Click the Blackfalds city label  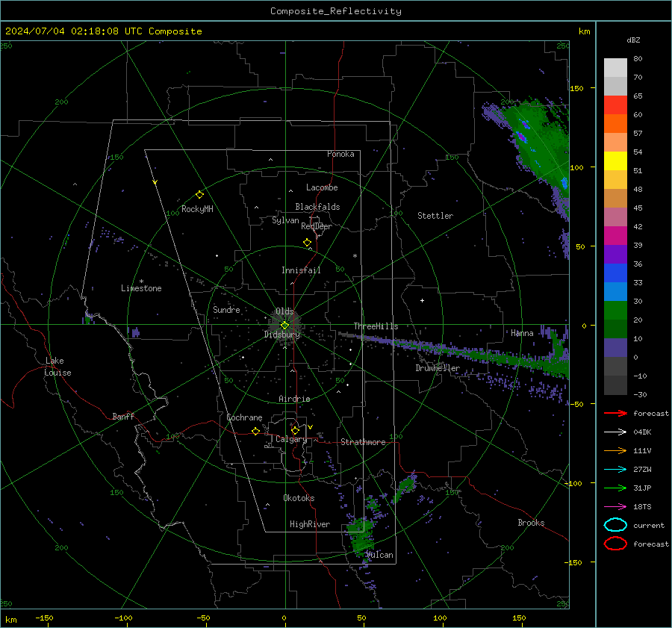pyautogui.click(x=317, y=207)
